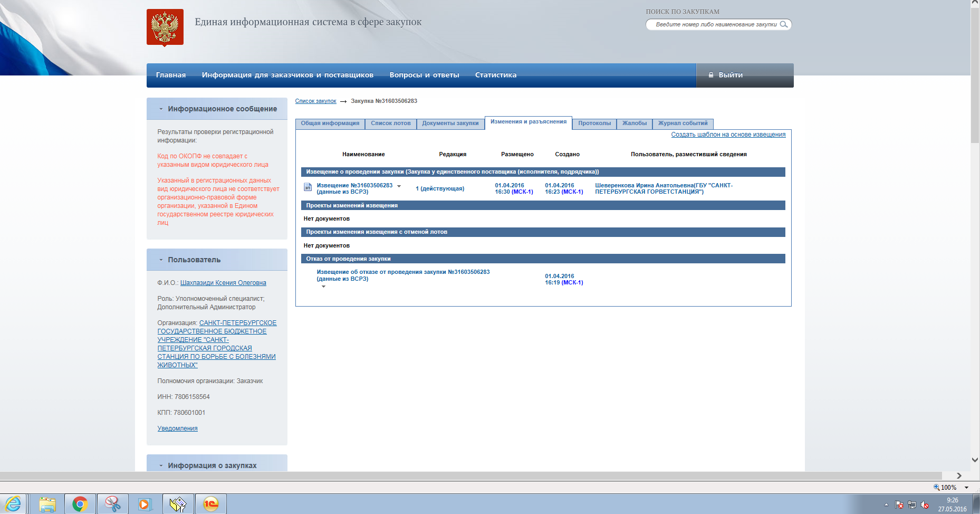Click the Russian coat of arms logo

[x=165, y=27]
